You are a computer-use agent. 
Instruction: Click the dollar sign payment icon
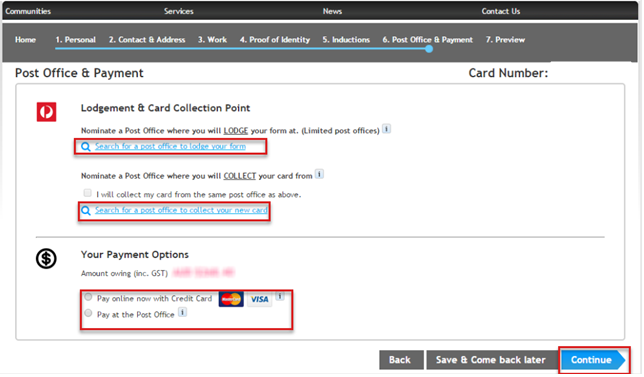click(46, 259)
